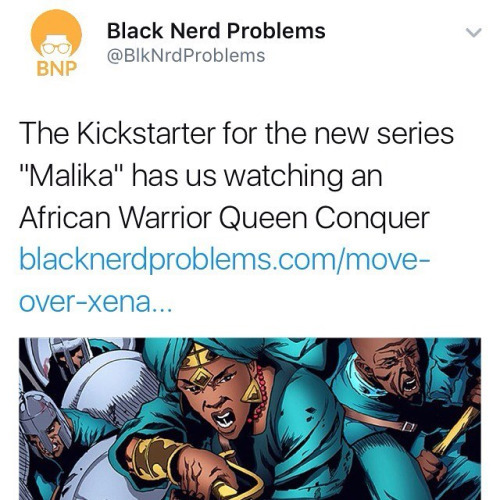Select the tweet line mentioning Kickstarter
This screenshot has width=500, height=500.
click(236, 133)
